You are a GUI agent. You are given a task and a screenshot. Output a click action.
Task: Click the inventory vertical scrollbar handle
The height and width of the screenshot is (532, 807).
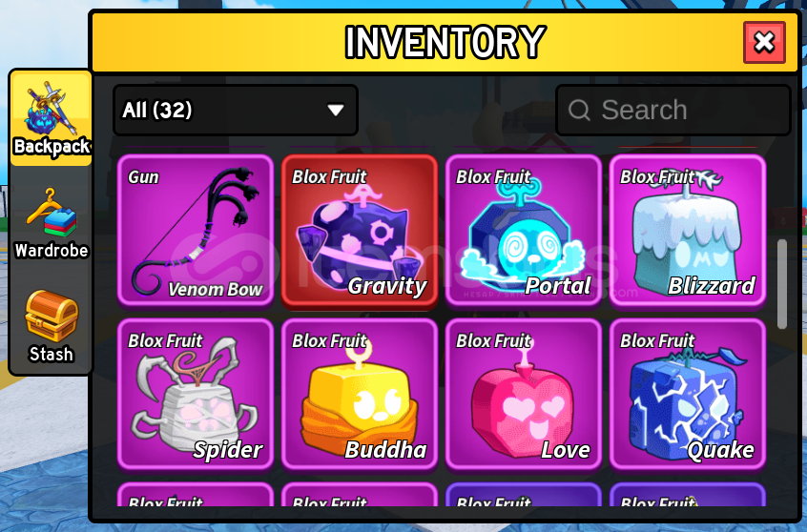coord(782,284)
